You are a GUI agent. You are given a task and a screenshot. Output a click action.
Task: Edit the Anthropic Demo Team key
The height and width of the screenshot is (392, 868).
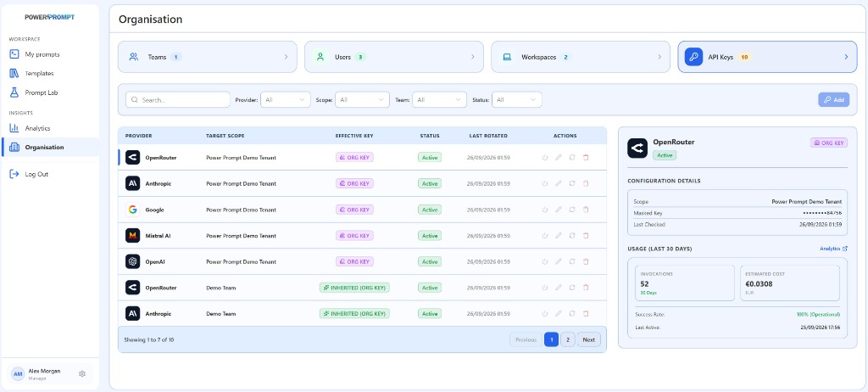point(558,314)
